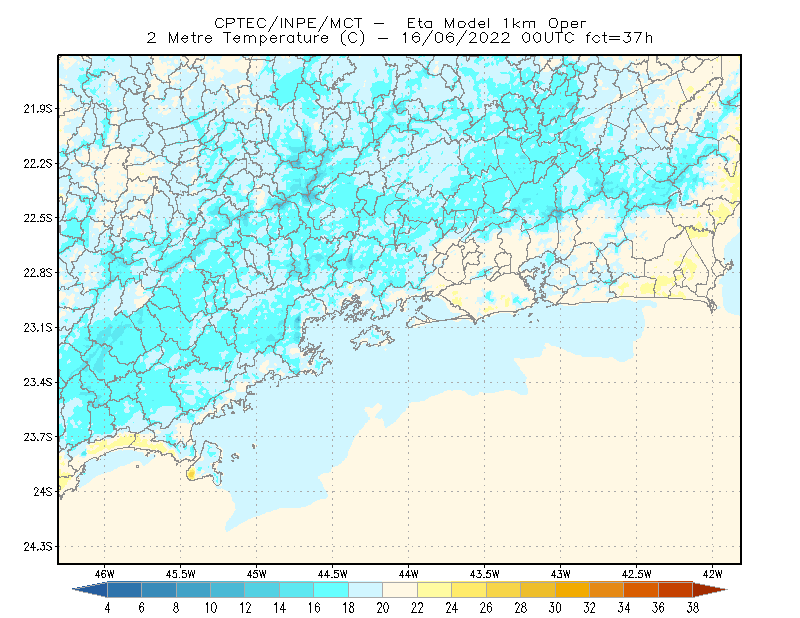Click the colorbar value 16
Image resolution: width=800 pixels, height=618 pixels.
click(314, 608)
